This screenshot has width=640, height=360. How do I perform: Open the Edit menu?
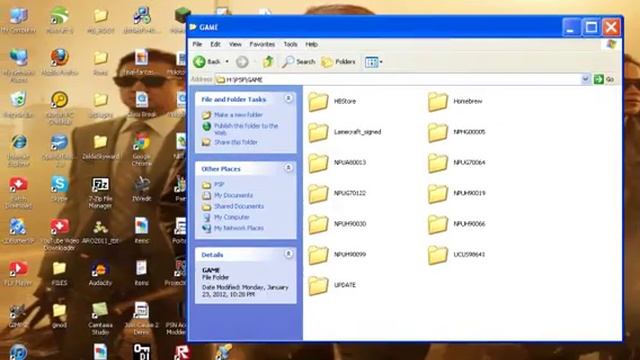[215, 44]
